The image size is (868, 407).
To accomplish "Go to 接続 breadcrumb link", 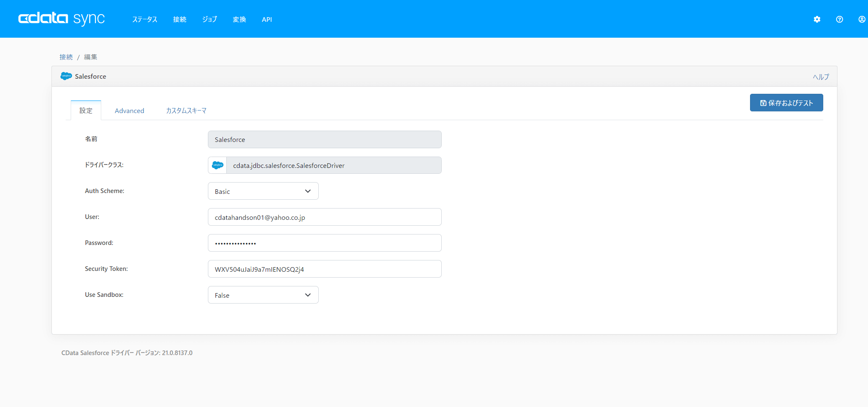I will (x=66, y=57).
